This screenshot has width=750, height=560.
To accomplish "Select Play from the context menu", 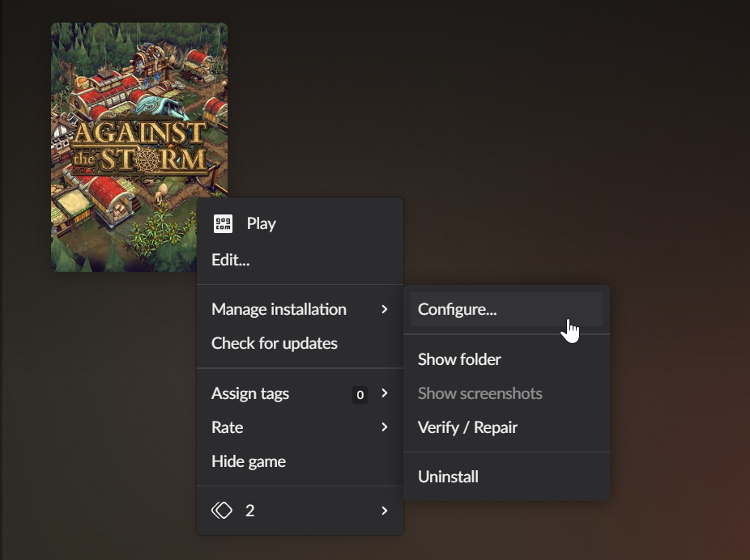I will 300,223.
